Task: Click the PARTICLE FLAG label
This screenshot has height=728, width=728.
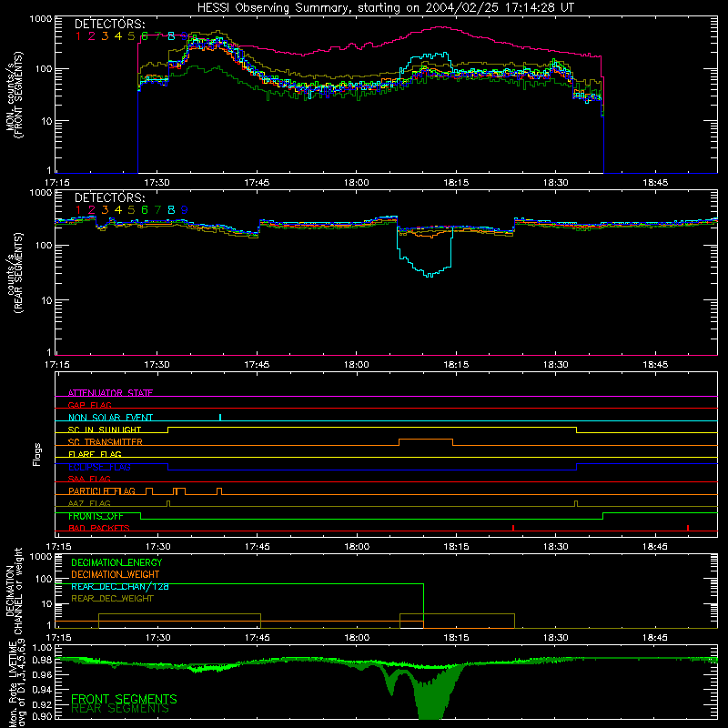Action: (x=102, y=490)
